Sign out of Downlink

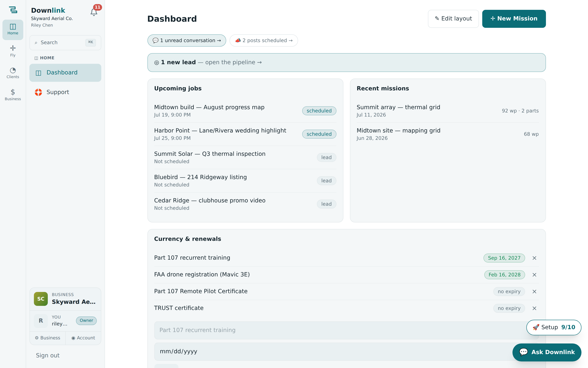pyautogui.click(x=48, y=356)
